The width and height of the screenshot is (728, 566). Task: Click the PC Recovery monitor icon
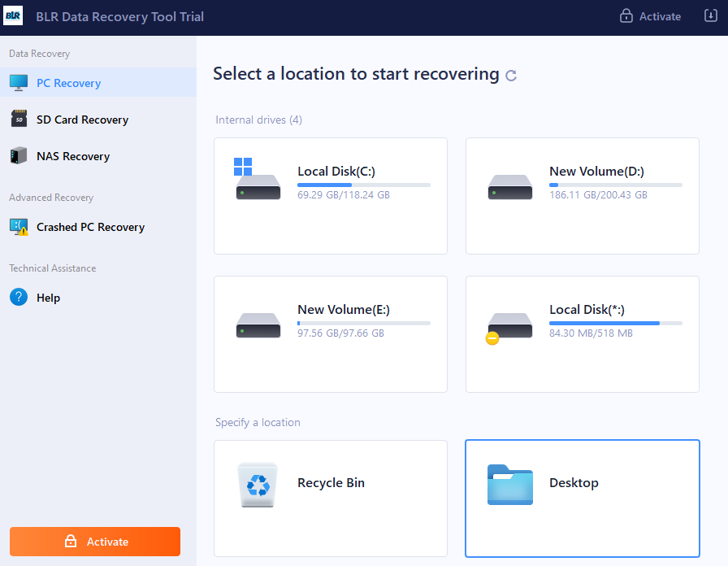pyautogui.click(x=19, y=83)
